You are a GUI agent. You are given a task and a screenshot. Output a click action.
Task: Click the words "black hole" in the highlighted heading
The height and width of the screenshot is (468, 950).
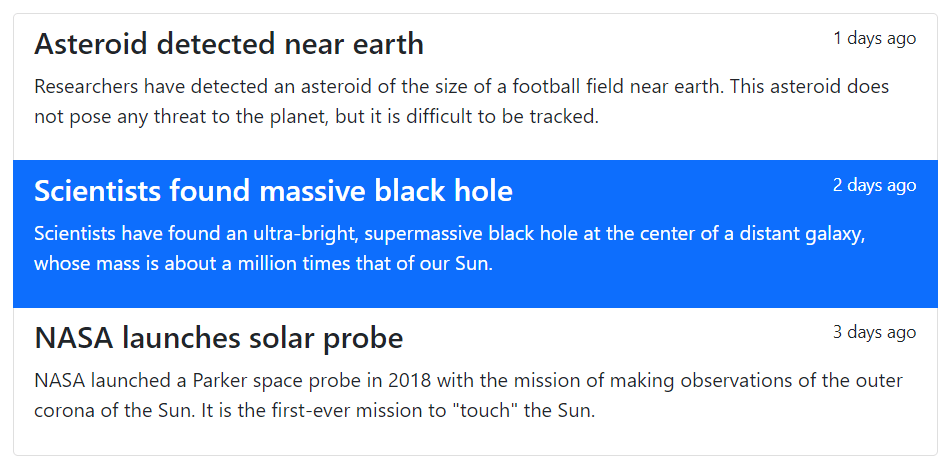tap(443, 191)
